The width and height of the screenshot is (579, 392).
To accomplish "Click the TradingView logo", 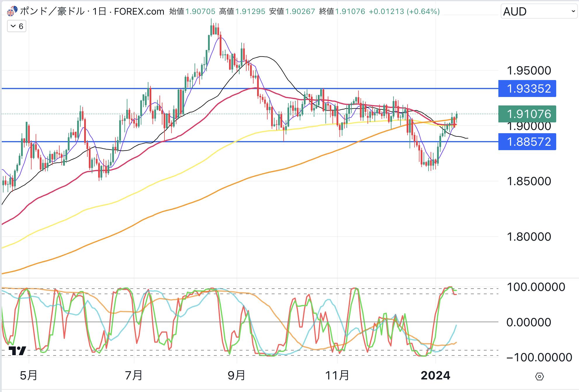I will (x=17, y=350).
